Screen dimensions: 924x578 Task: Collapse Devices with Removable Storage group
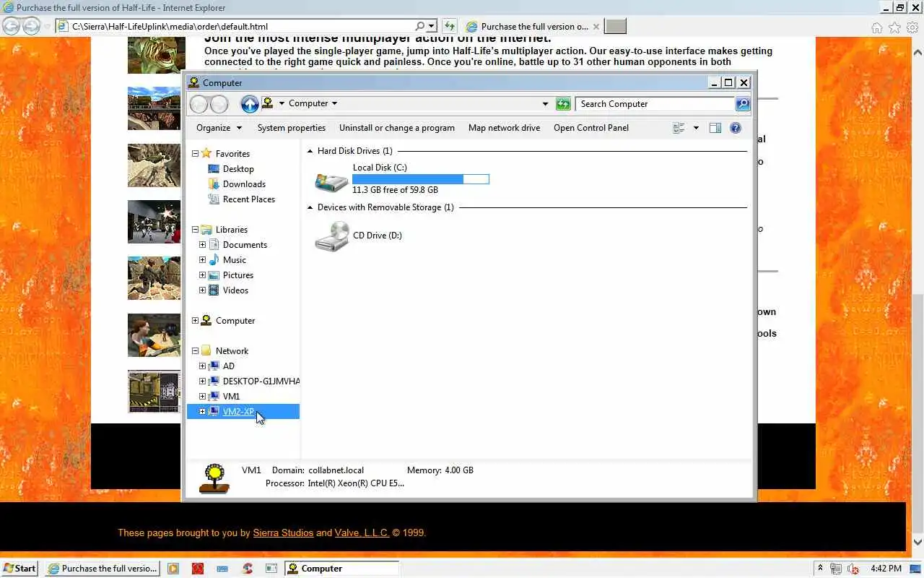pos(310,207)
